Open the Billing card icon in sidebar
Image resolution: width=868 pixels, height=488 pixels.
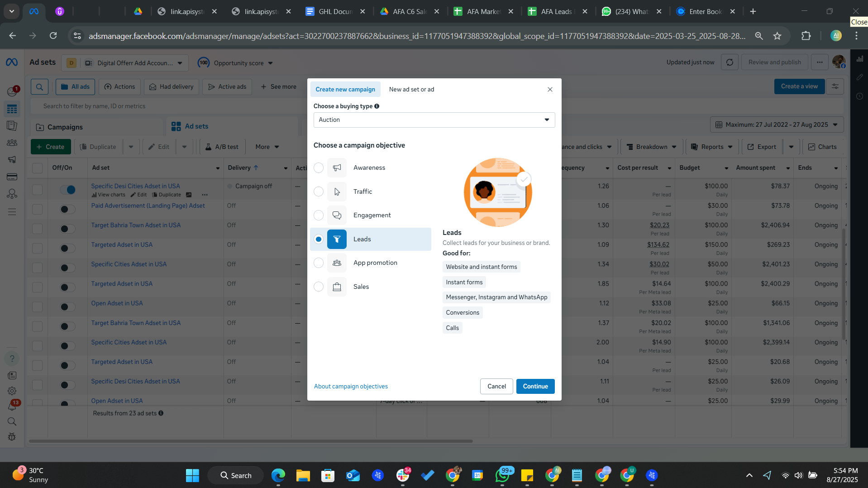coord(12,177)
